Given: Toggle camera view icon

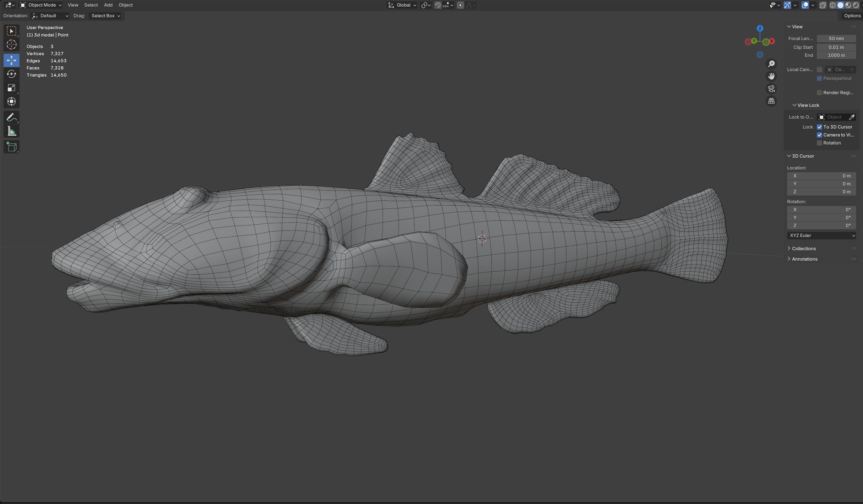Looking at the screenshot, I should (x=771, y=89).
